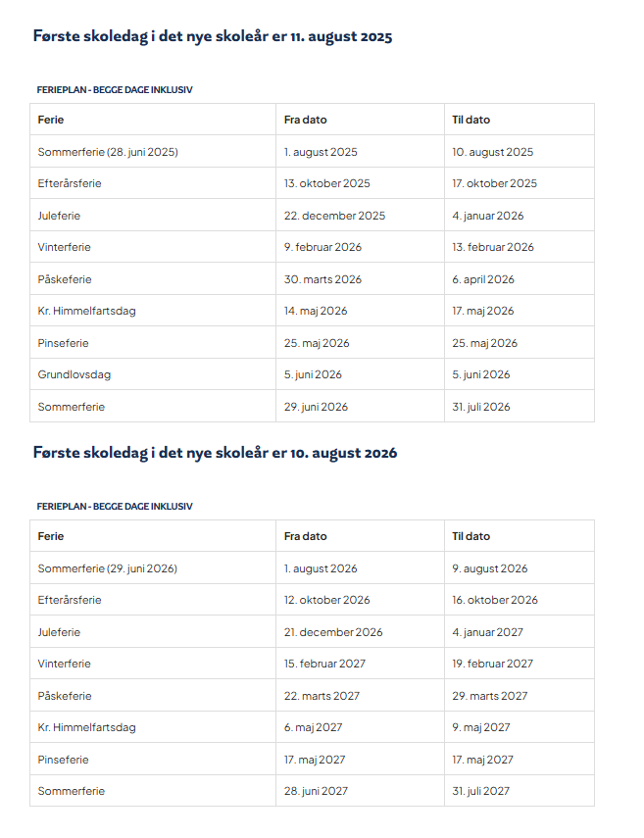Select the Efterårsferie start date 13. oktober 2025

[x=327, y=183]
